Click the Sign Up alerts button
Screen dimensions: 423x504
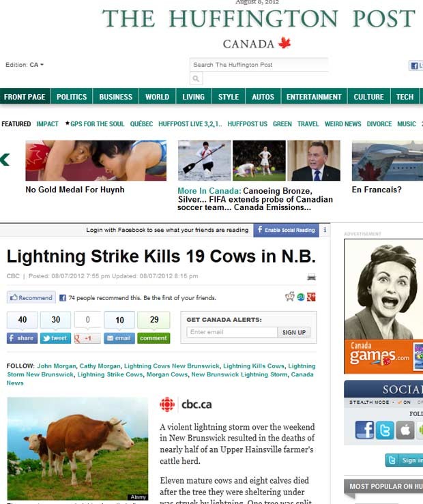[294, 332]
